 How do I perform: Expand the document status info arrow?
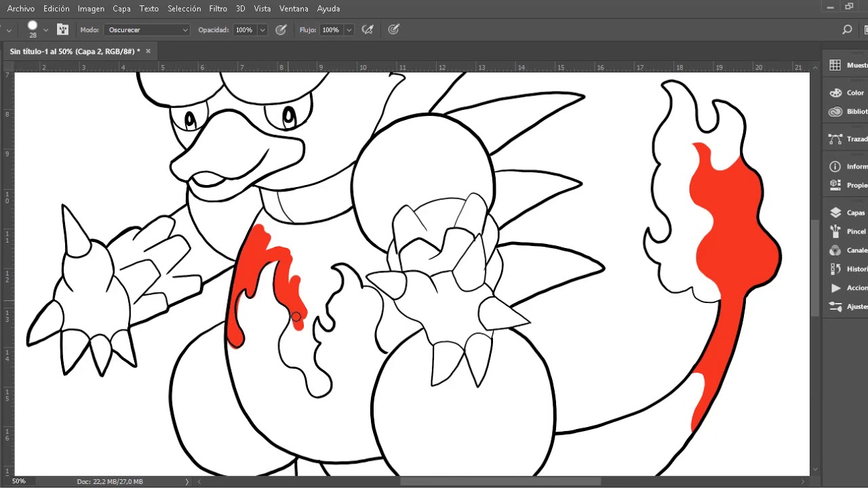(187, 481)
